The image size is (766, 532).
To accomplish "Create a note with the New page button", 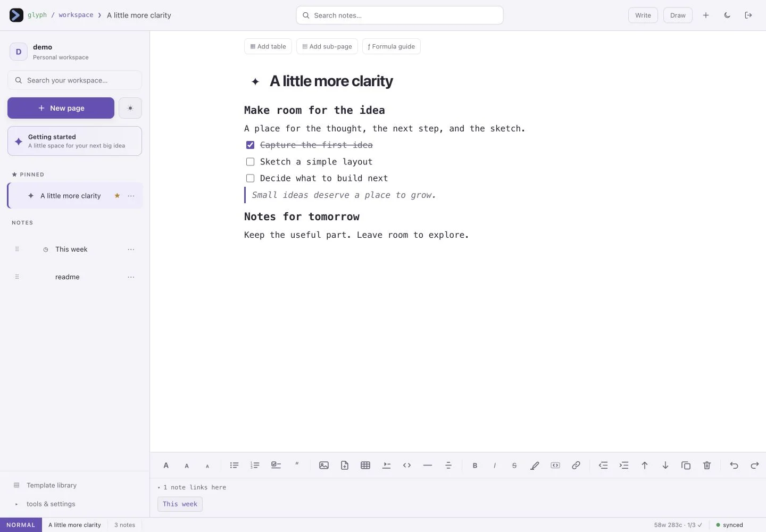I will point(61,108).
